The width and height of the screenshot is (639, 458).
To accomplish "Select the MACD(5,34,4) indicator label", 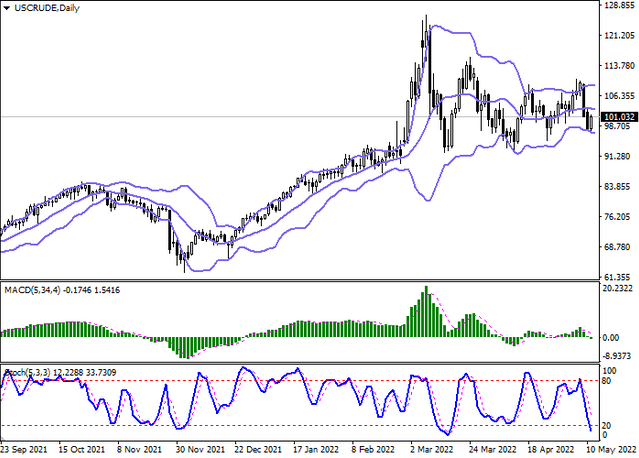I will point(32,290).
